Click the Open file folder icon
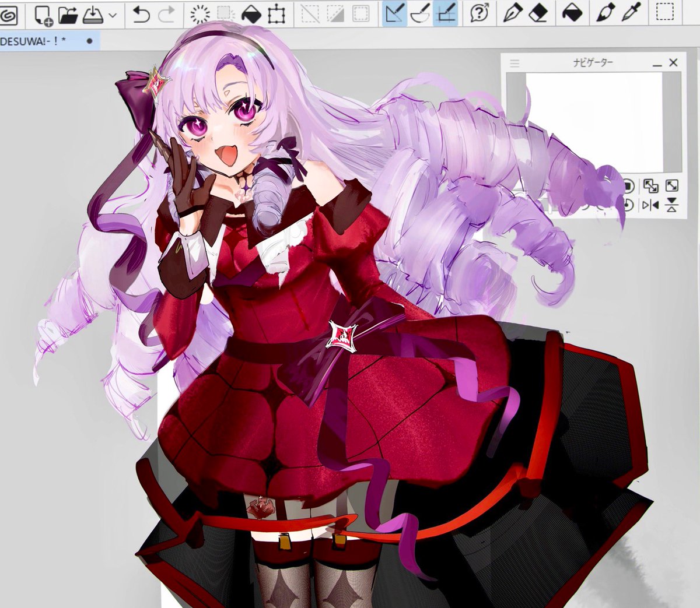 (68, 15)
